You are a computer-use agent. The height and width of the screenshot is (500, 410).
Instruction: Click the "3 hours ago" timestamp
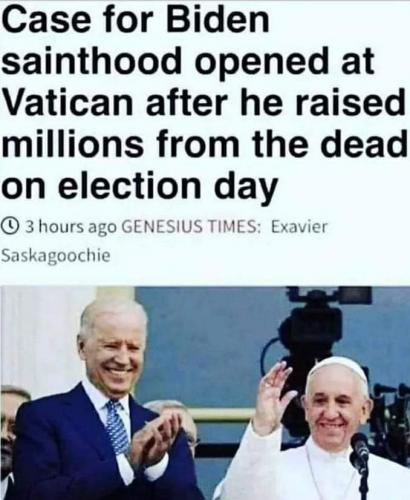71,227
